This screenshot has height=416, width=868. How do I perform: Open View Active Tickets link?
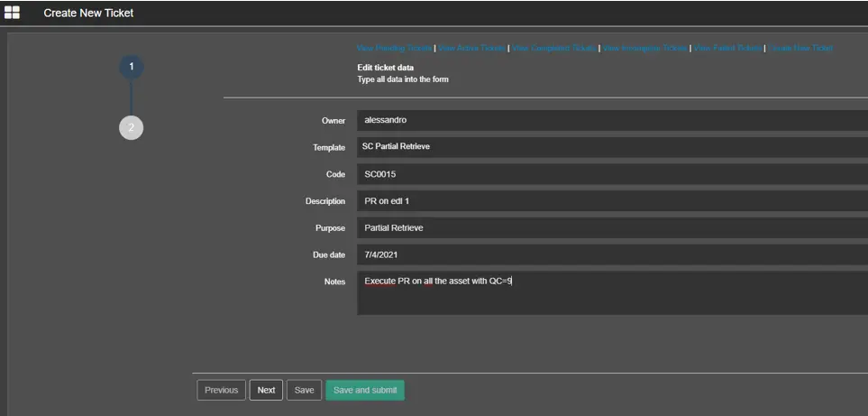pos(471,48)
